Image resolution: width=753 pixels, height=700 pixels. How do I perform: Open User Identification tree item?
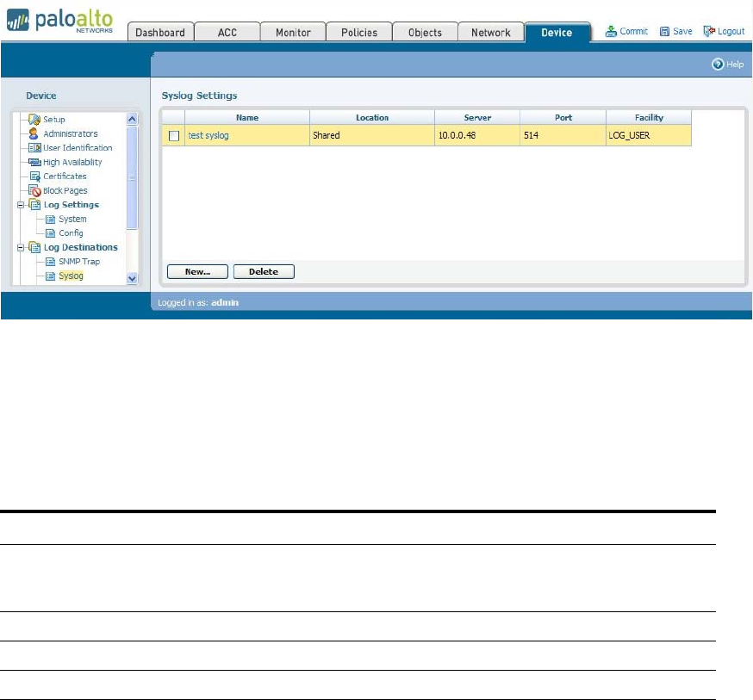pos(78,148)
